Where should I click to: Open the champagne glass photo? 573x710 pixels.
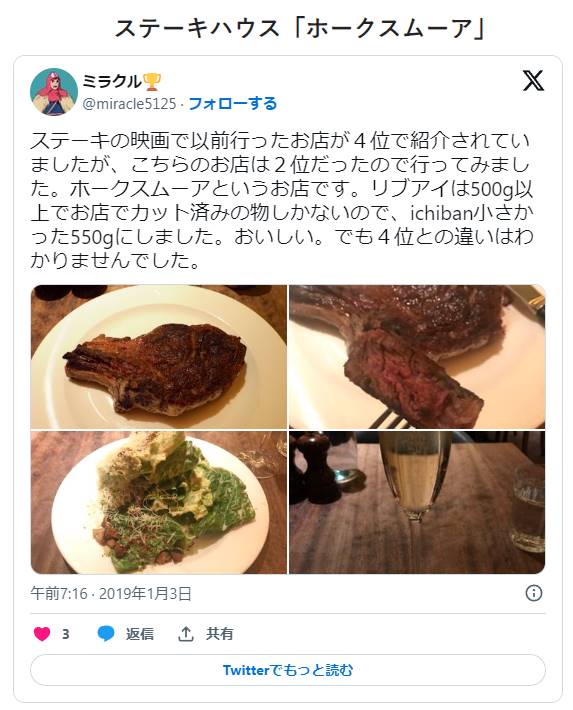tap(417, 502)
